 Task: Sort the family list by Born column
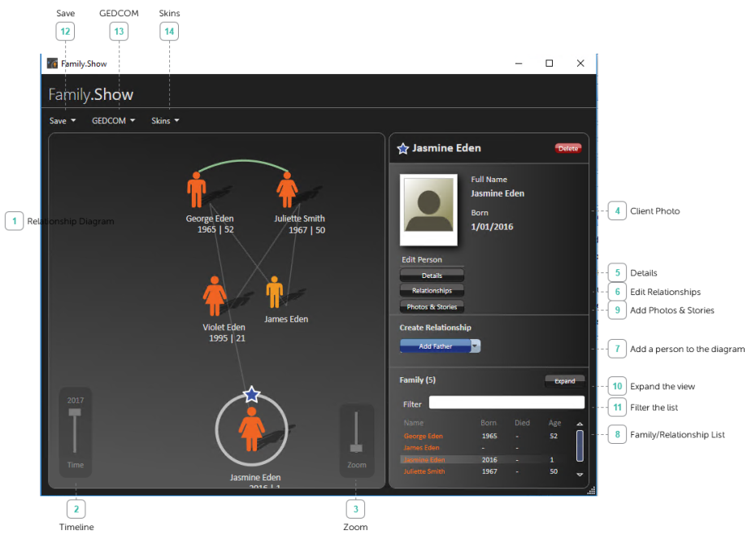click(489, 423)
